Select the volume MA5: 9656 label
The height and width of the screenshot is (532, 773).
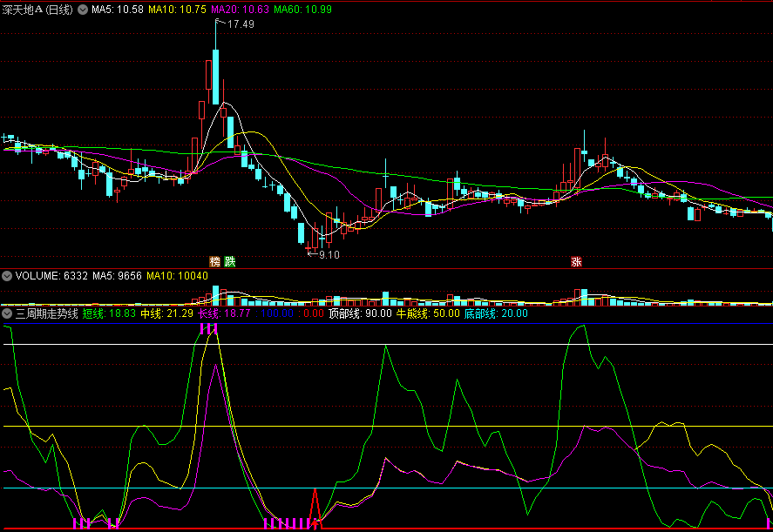point(118,276)
